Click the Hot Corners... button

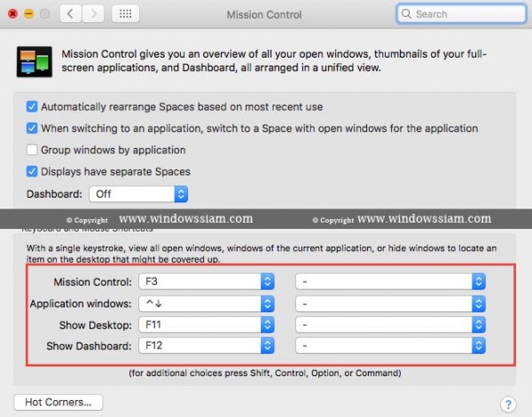(59, 402)
